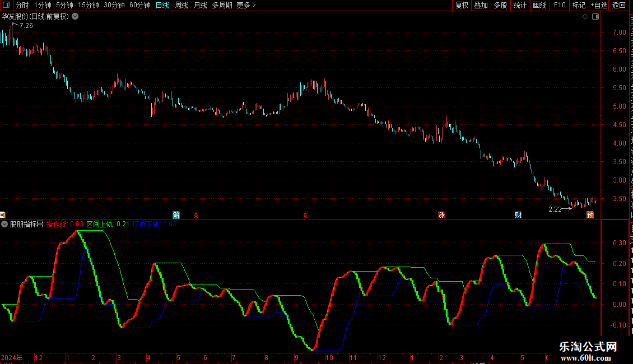Expand the 更多 periods menu
The height and width of the screenshot is (364, 633).
[x=246, y=5]
